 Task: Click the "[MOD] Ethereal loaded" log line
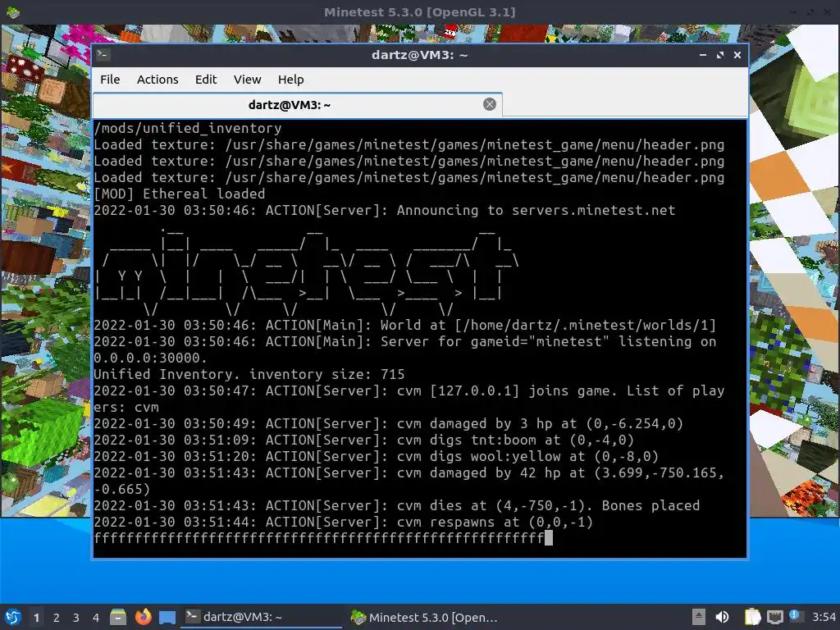pos(180,194)
